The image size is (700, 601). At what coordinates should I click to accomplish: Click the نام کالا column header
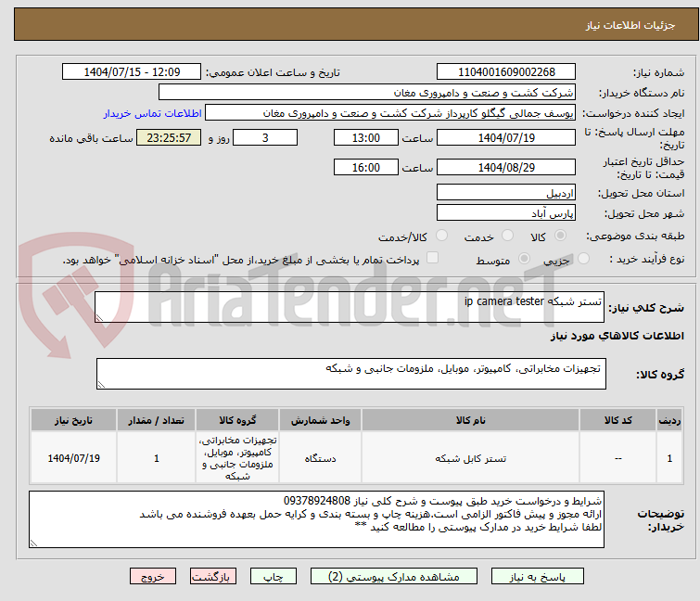[x=471, y=420]
